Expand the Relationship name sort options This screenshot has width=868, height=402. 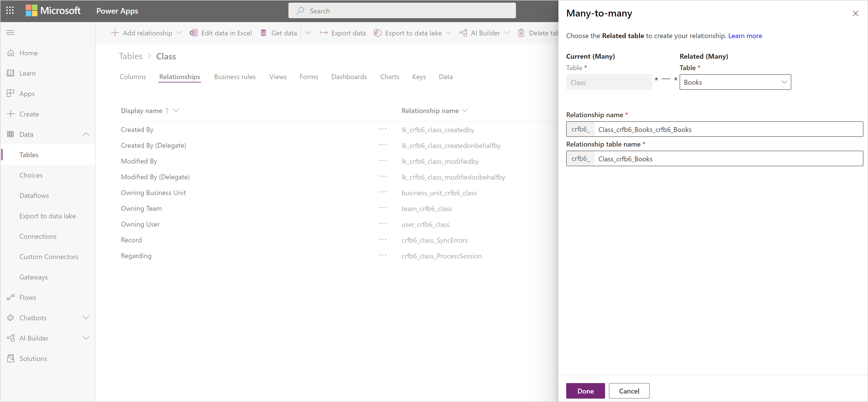tap(465, 111)
